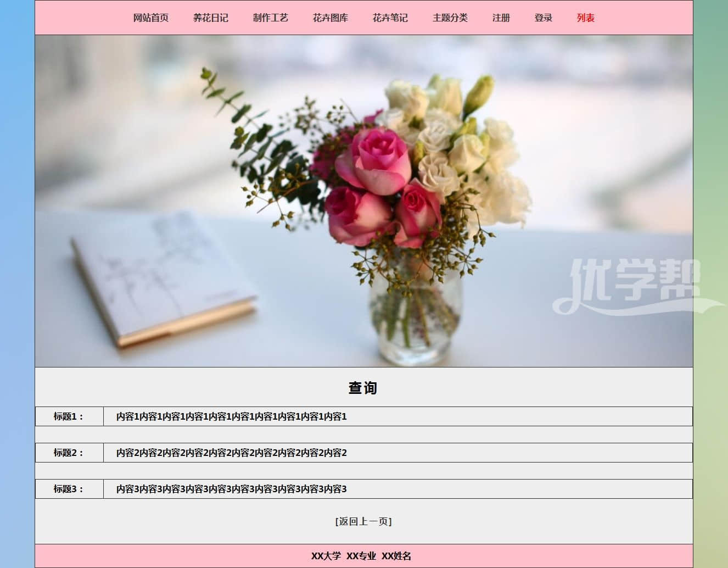Click the XX大学 XX专业 XX姓名 footer text
The image size is (728, 568).
pos(361,556)
